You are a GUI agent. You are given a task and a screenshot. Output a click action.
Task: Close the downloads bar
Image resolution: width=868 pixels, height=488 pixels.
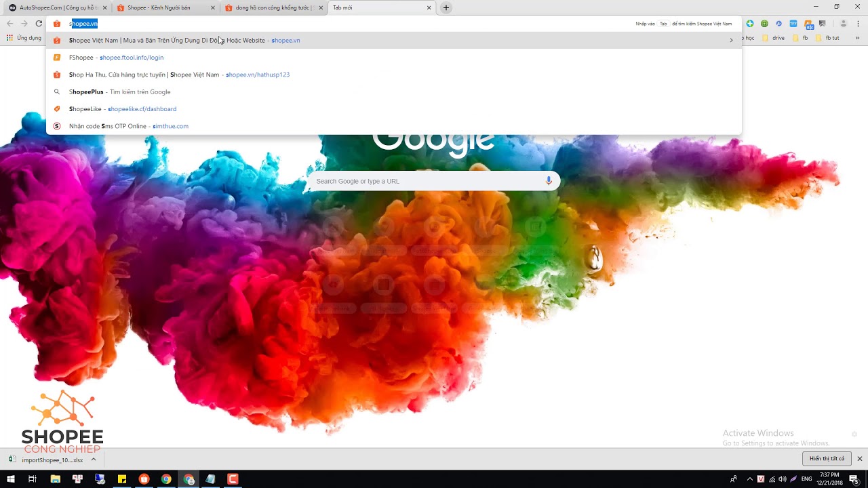coord(860,459)
